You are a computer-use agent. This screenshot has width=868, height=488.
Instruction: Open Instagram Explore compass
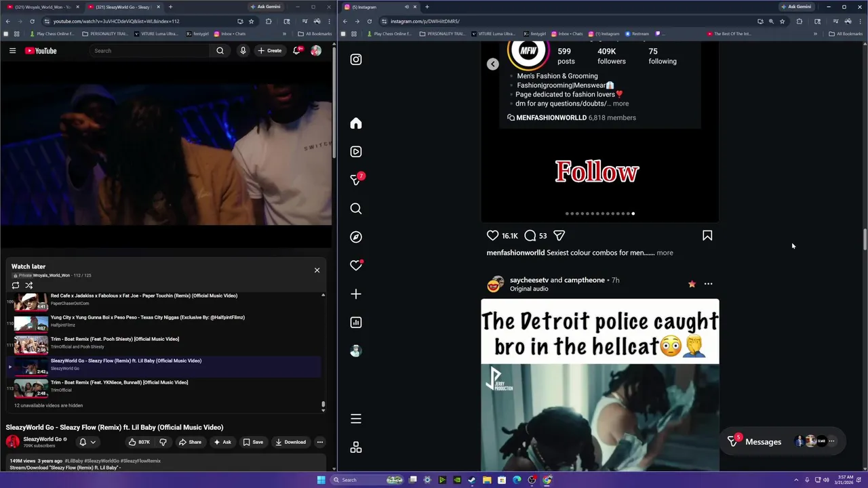356,237
